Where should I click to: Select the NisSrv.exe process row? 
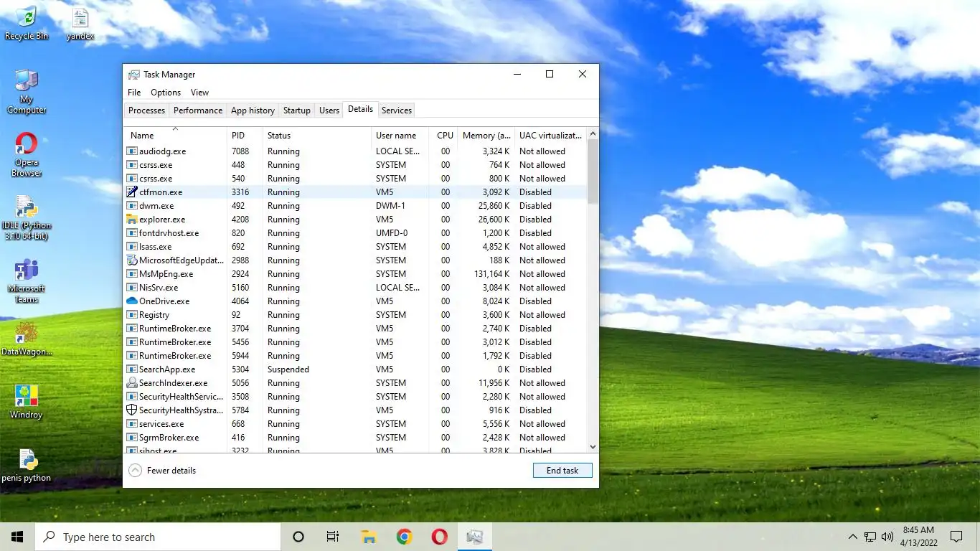(x=355, y=288)
